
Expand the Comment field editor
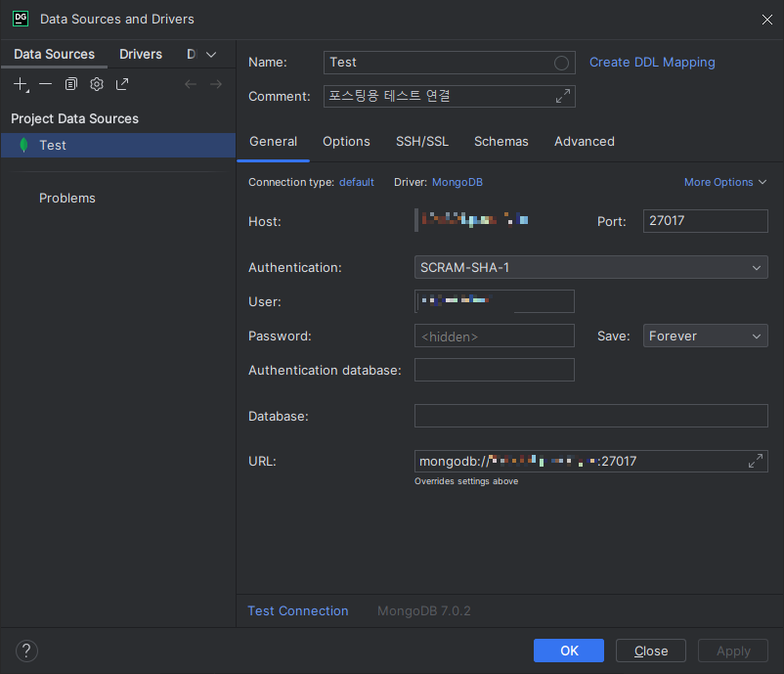[563, 96]
